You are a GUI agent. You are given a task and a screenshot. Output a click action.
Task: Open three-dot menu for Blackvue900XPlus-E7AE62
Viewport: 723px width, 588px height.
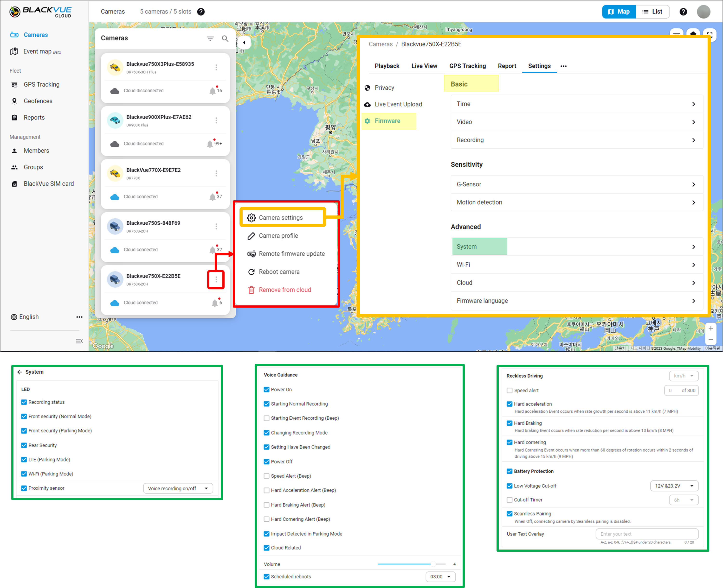click(x=216, y=120)
